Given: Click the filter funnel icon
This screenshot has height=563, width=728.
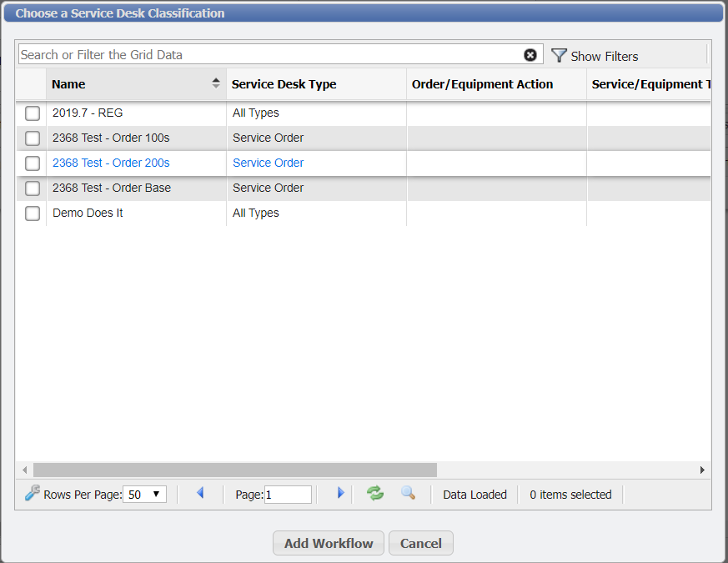Looking at the screenshot, I should pos(558,55).
